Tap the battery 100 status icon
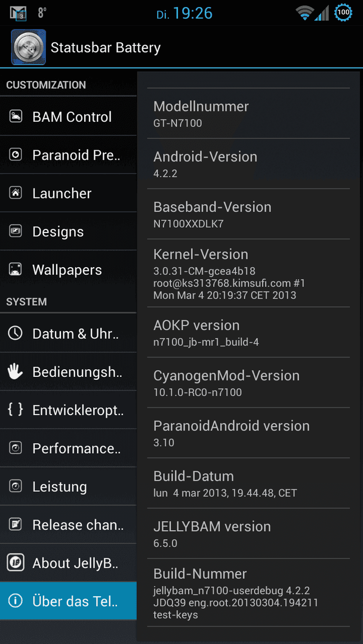Image resolution: width=363 pixels, height=644 pixels. pyautogui.click(x=343, y=13)
